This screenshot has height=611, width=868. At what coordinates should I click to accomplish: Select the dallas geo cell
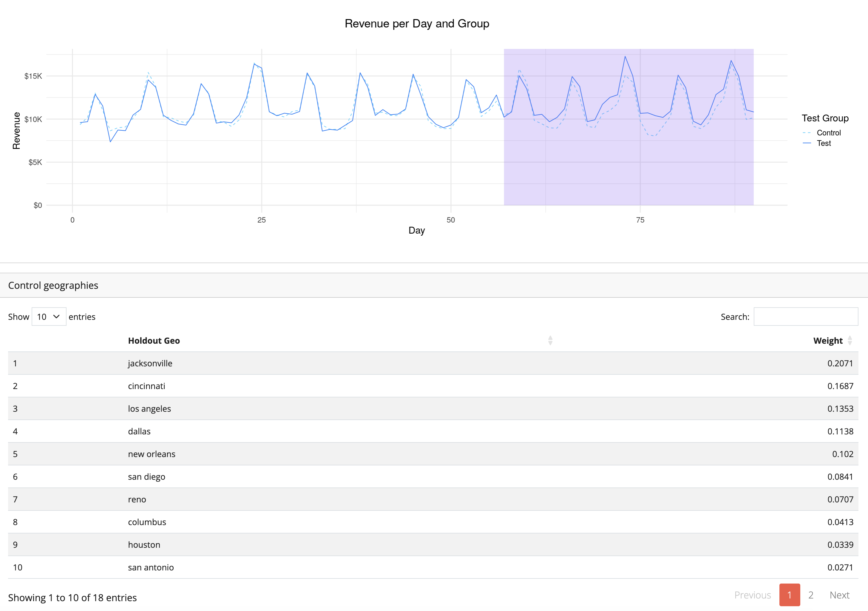(139, 431)
